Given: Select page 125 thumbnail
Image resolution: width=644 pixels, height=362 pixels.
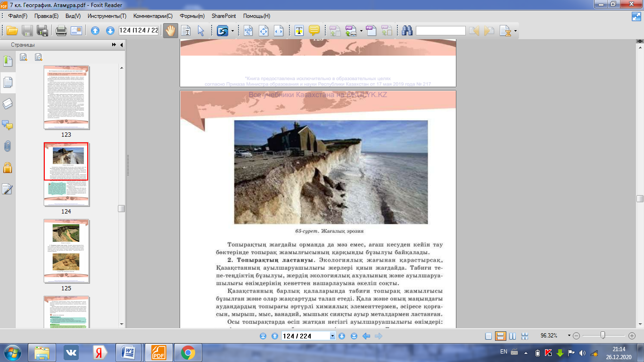Looking at the screenshot, I should [66, 250].
